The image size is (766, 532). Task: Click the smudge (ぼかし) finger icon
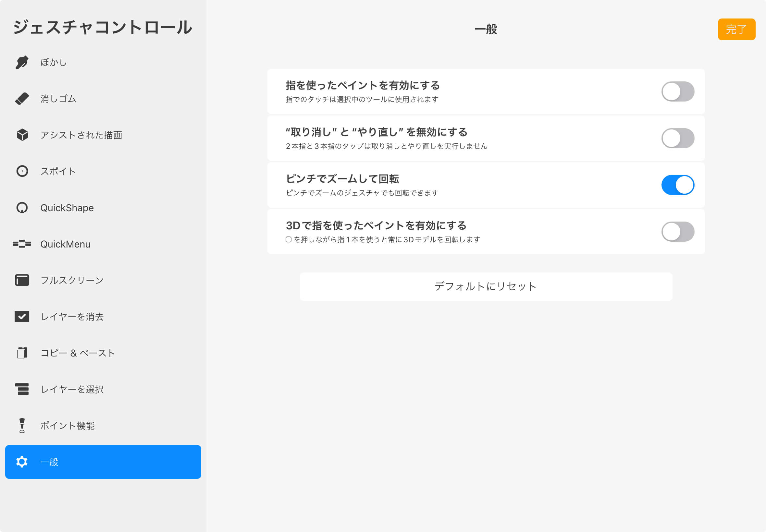pos(22,62)
